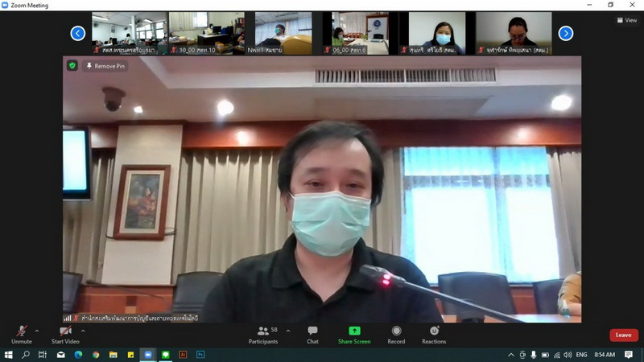
Task: Click the Zoom Meeting window title icon
Action: click(5, 5)
